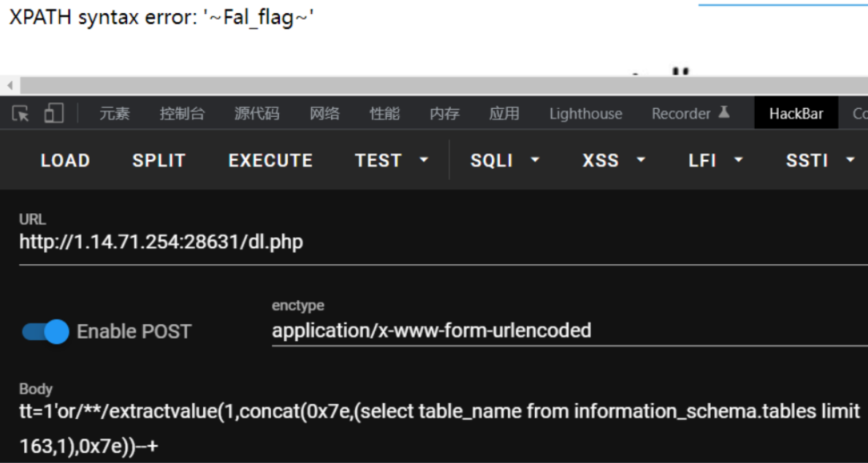Click the URL input field

pos(443,242)
